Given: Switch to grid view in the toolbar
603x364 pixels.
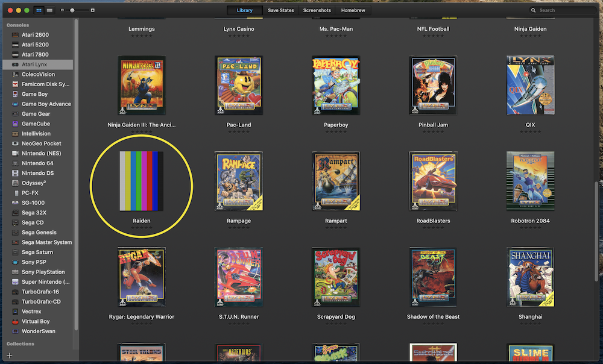Looking at the screenshot, I should (x=37, y=10).
